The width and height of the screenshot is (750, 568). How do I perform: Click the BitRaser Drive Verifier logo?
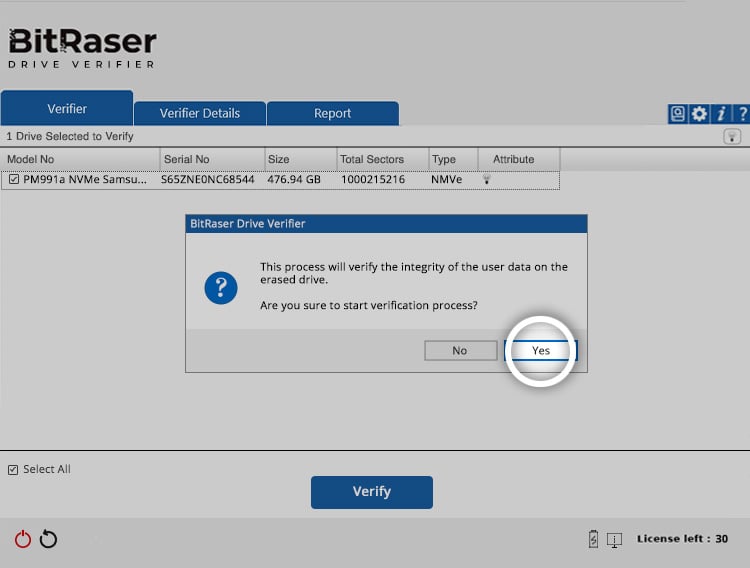point(82,48)
